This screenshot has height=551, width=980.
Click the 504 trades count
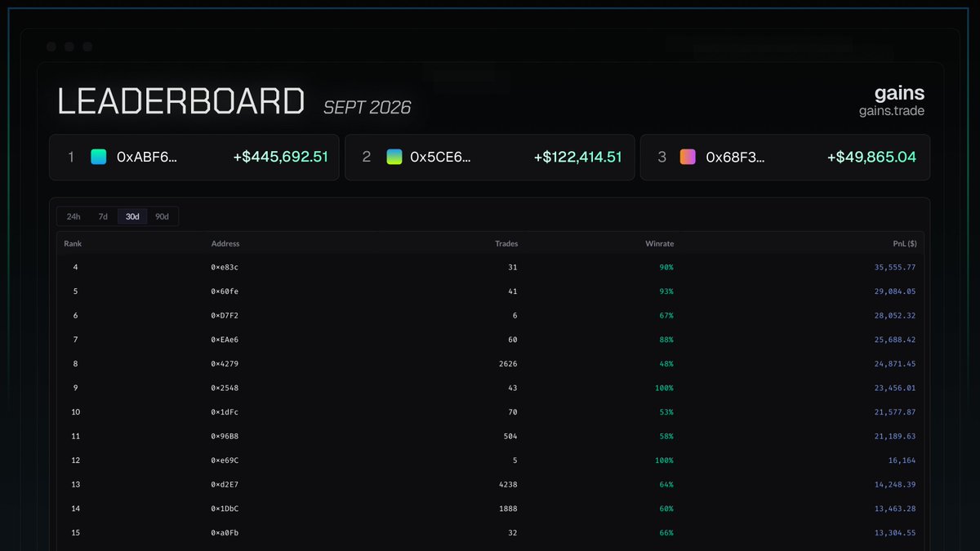[510, 437]
